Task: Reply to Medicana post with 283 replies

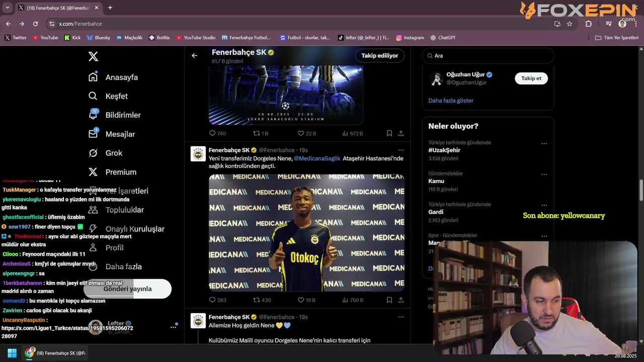Action: (x=217, y=300)
